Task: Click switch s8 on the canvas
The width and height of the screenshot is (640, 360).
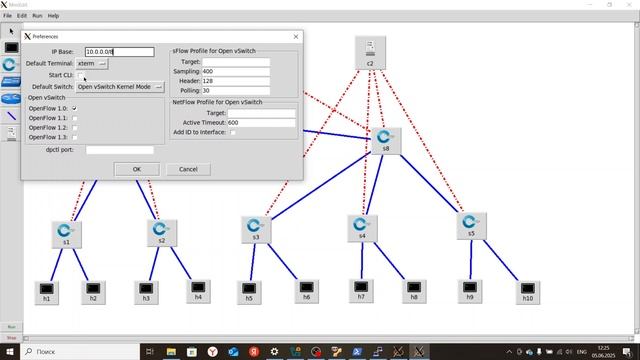Action: (x=386, y=141)
